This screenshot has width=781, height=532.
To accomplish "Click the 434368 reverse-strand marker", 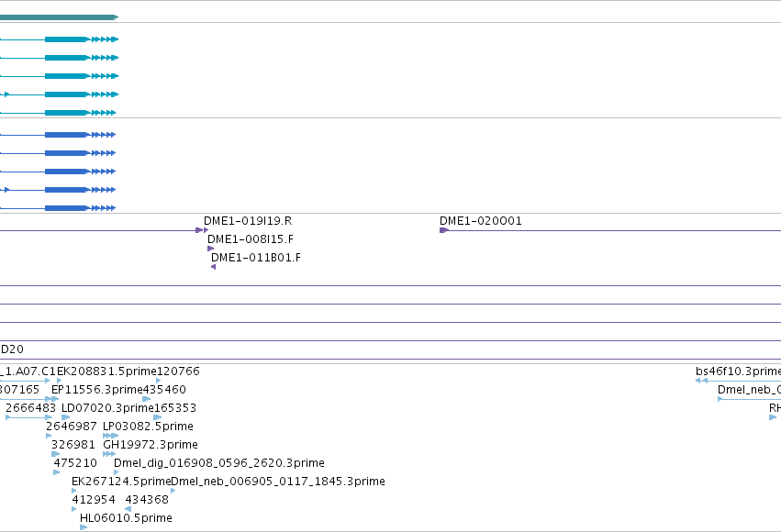I will pyautogui.click(x=128, y=508).
